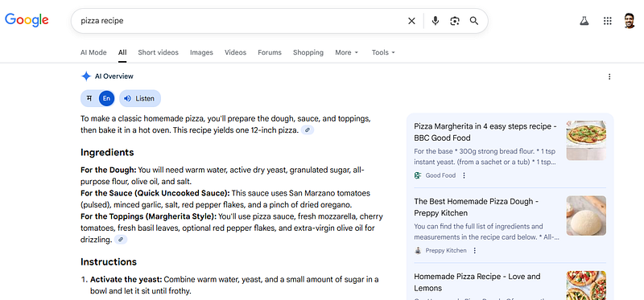This screenshot has height=300, width=644.
Task: Click the Instructions heading
Action: click(109, 262)
